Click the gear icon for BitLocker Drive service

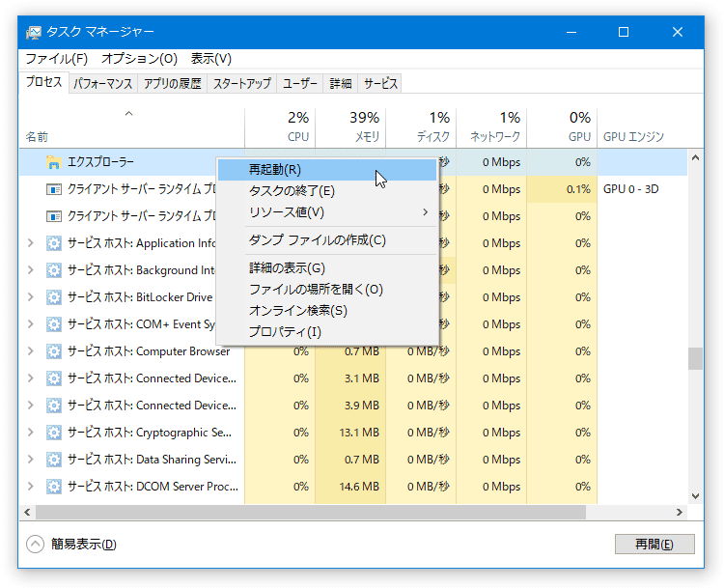click(x=53, y=297)
